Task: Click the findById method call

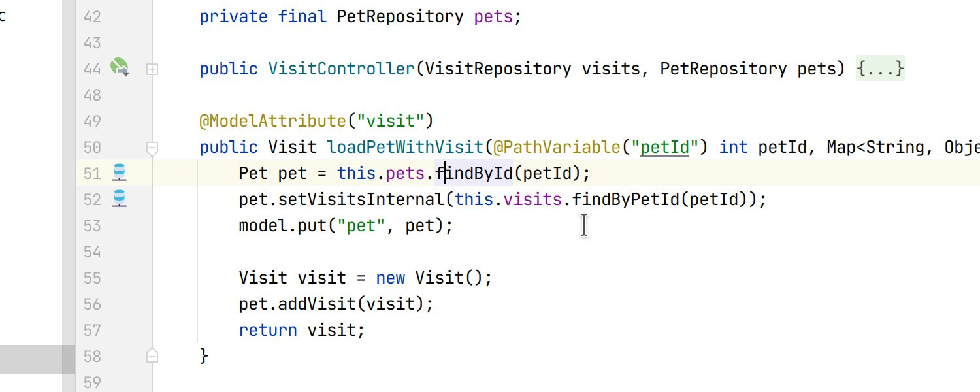Action: point(477,173)
